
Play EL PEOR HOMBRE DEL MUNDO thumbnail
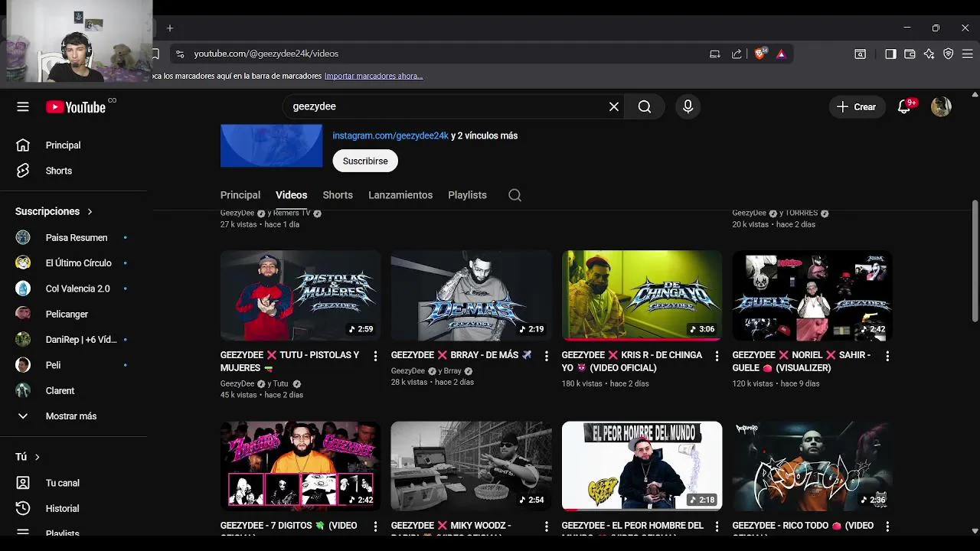tap(642, 465)
